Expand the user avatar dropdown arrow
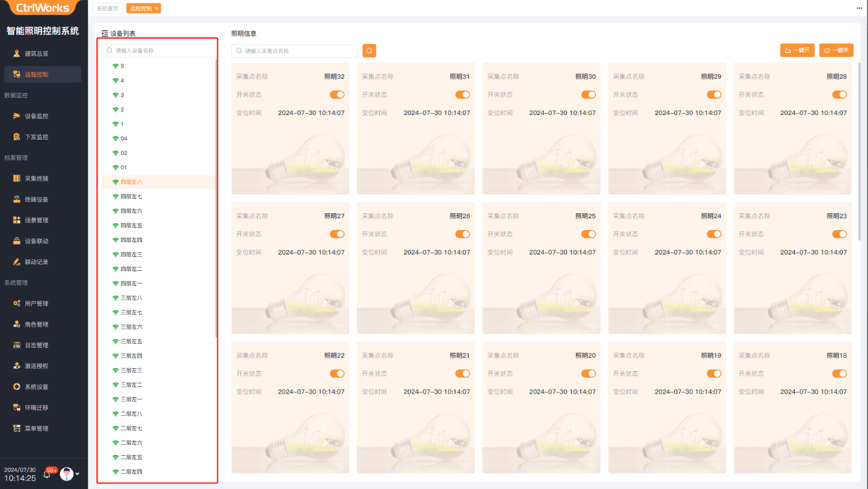The width and height of the screenshot is (868, 489). [x=78, y=474]
